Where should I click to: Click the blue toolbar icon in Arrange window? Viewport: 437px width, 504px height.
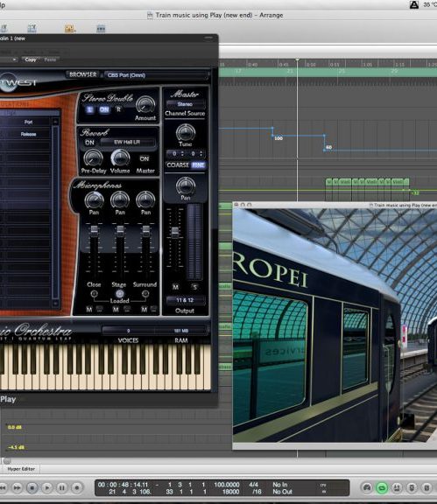click(x=101, y=29)
